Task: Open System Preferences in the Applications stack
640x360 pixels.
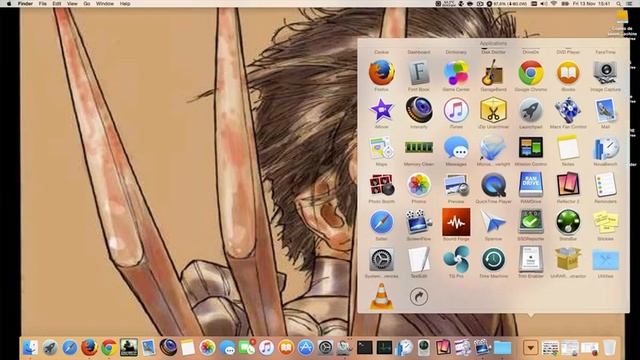Action: 381,260
